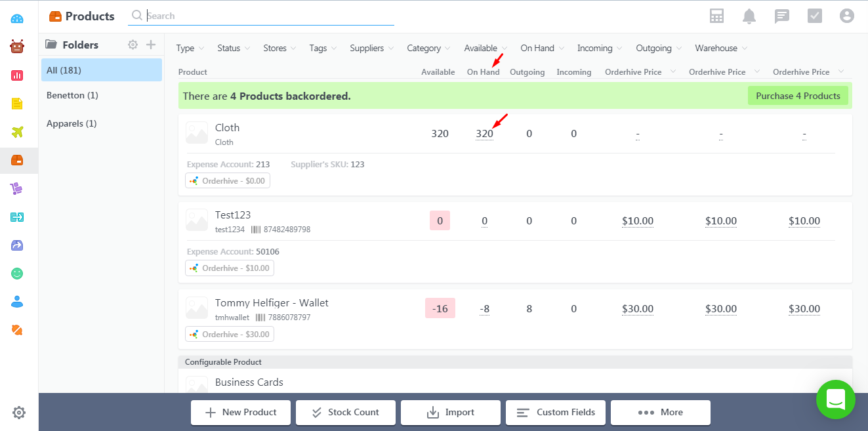Open the reports bar chart icon

(x=18, y=75)
